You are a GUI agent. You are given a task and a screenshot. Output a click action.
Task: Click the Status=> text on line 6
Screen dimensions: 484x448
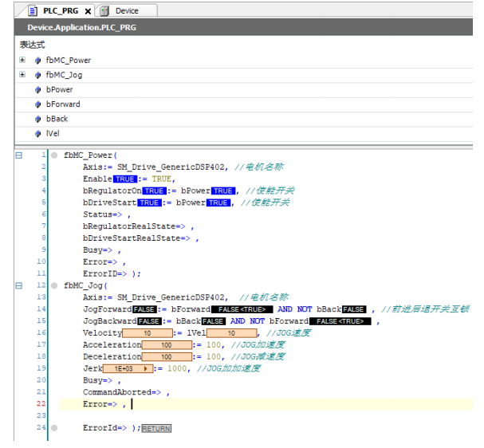point(103,214)
